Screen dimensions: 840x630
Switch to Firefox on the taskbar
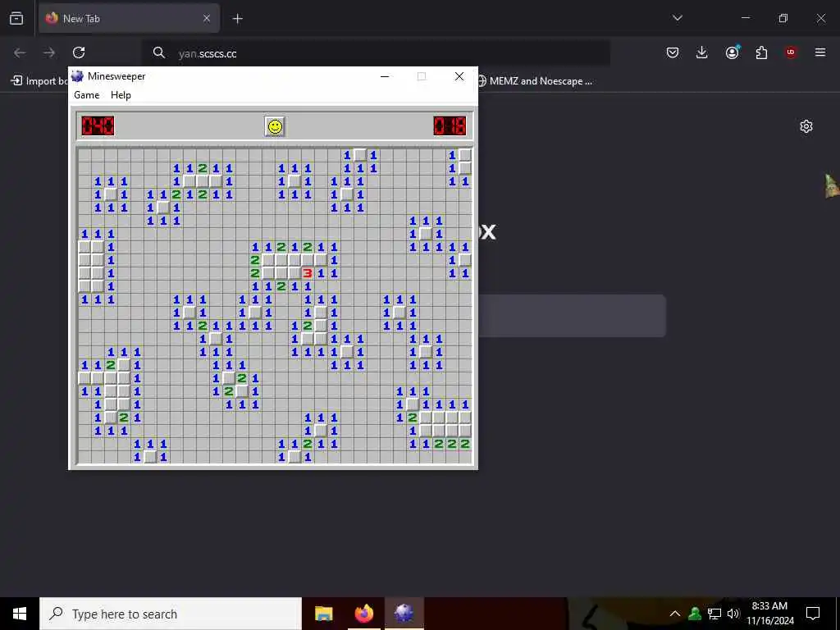(363, 614)
